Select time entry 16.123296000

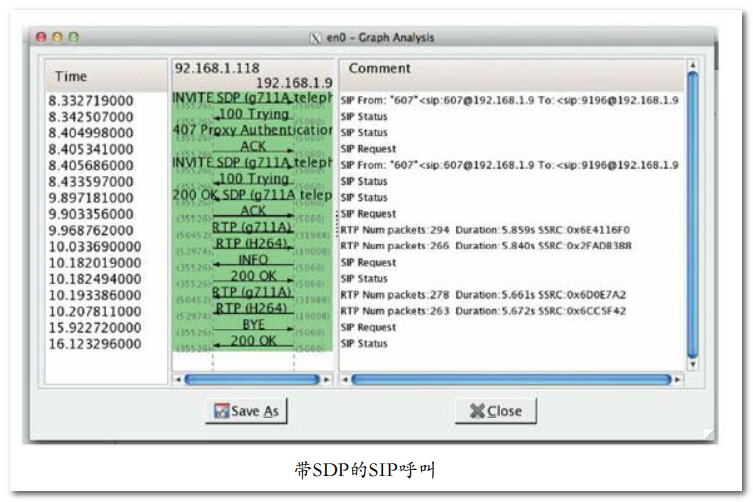(95, 344)
